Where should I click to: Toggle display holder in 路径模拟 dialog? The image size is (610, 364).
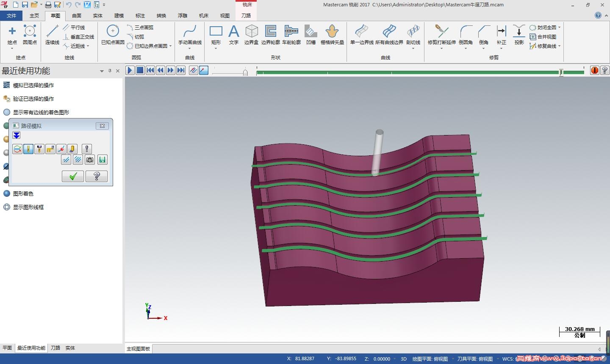(39, 149)
